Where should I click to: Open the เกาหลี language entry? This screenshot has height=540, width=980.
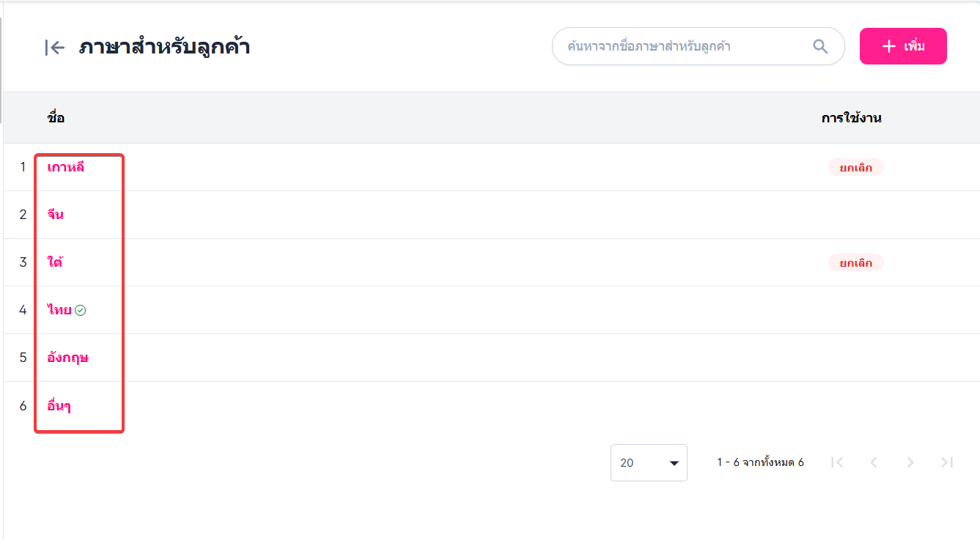(65, 167)
